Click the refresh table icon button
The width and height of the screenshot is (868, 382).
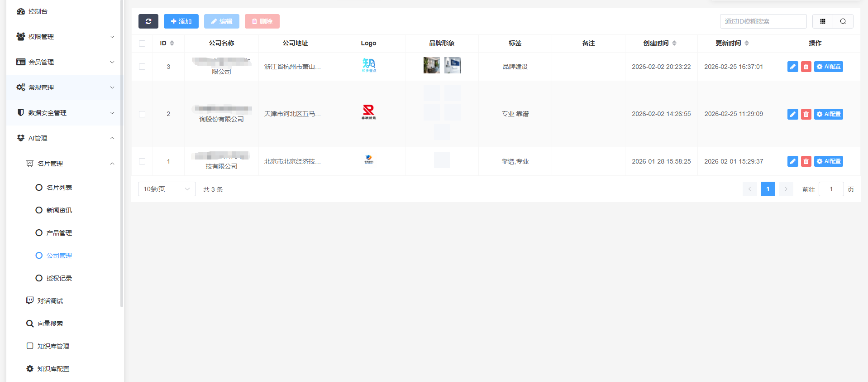pos(148,21)
